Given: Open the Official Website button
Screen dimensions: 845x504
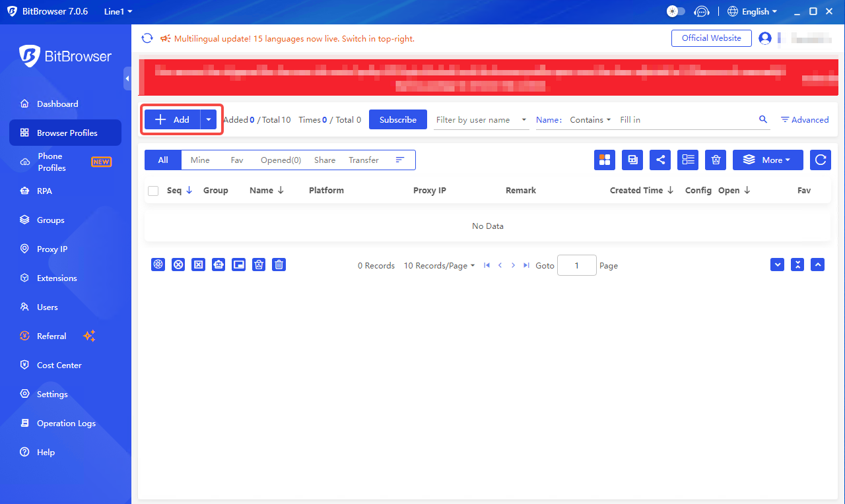Looking at the screenshot, I should [x=712, y=38].
